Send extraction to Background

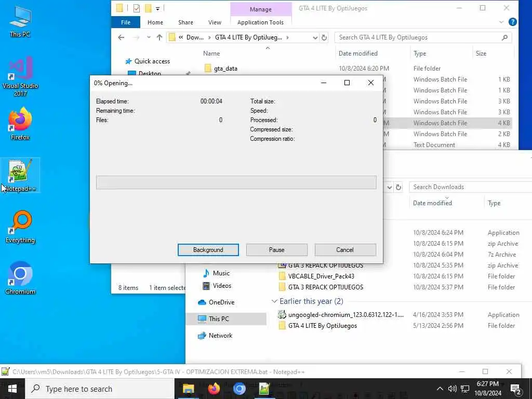(x=208, y=250)
